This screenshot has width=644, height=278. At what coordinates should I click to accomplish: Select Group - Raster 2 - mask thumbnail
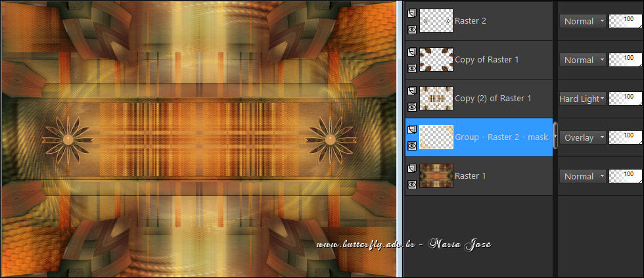pos(436,137)
